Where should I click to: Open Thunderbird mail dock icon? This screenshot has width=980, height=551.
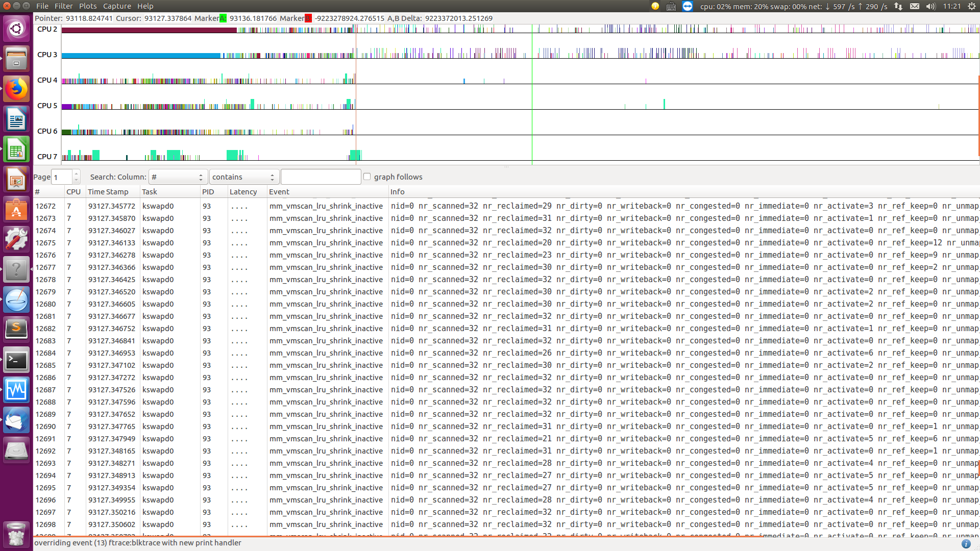point(16,421)
